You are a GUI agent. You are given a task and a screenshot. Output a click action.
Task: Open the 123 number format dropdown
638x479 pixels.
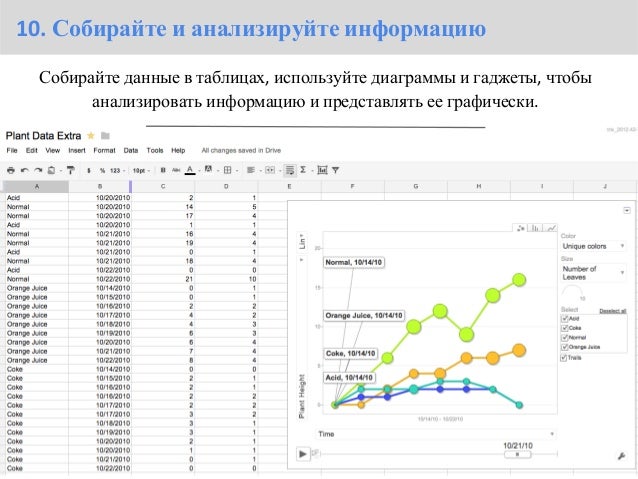point(118,171)
